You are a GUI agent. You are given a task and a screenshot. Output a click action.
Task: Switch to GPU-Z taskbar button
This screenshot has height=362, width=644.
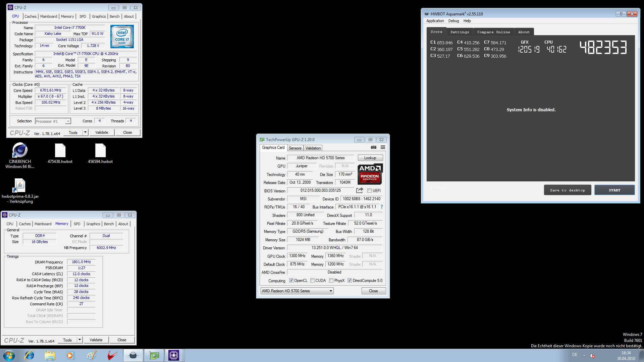tap(154, 355)
